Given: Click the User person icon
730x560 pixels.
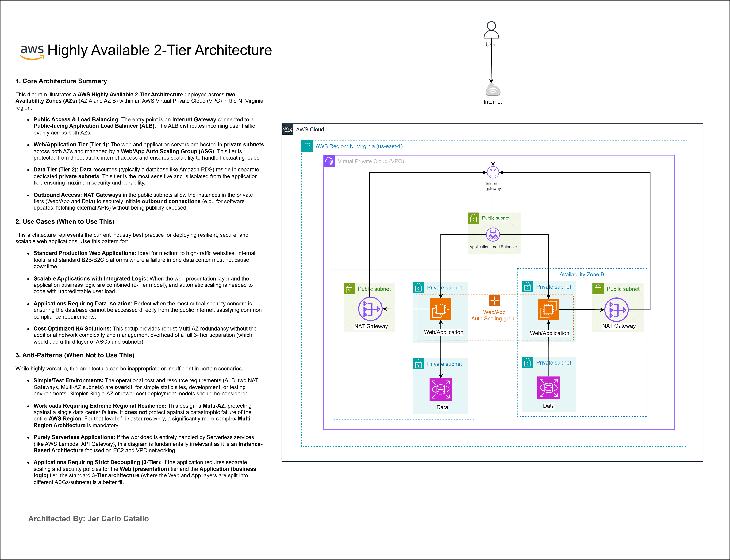Looking at the screenshot, I should [491, 30].
